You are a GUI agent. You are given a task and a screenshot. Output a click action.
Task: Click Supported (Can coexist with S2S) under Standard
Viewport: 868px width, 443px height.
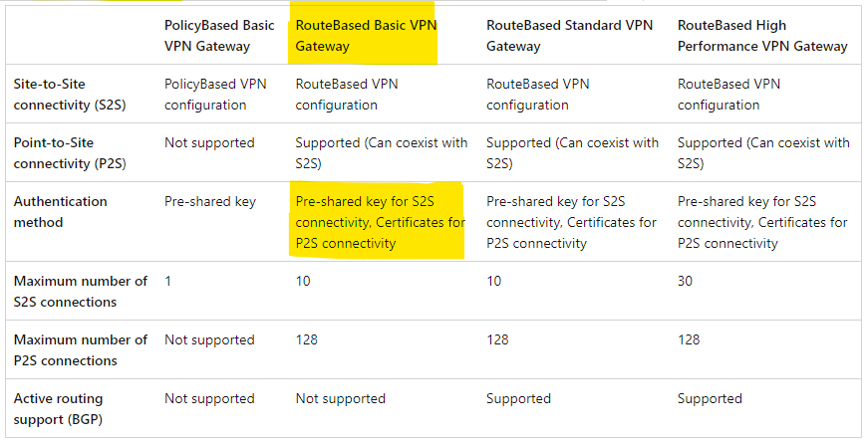click(572, 152)
